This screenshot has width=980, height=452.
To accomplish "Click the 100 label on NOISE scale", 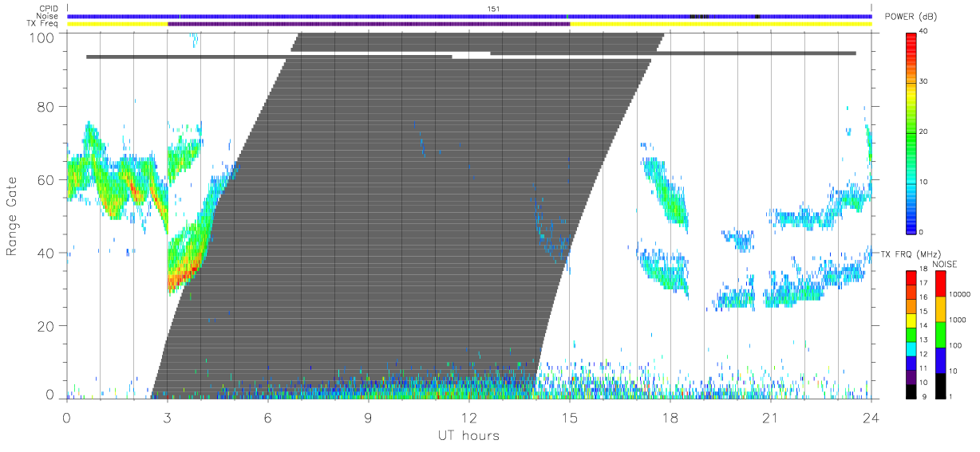I will (956, 346).
